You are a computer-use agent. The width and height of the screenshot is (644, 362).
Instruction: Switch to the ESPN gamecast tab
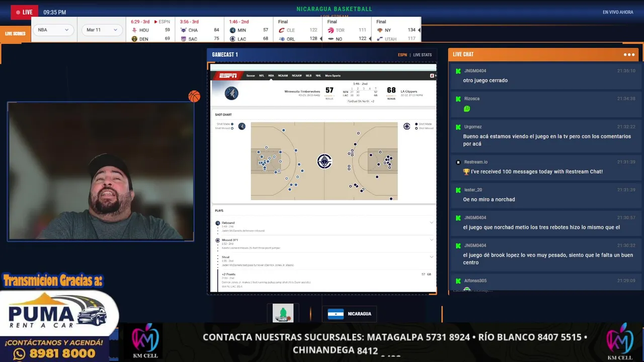[403, 55]
